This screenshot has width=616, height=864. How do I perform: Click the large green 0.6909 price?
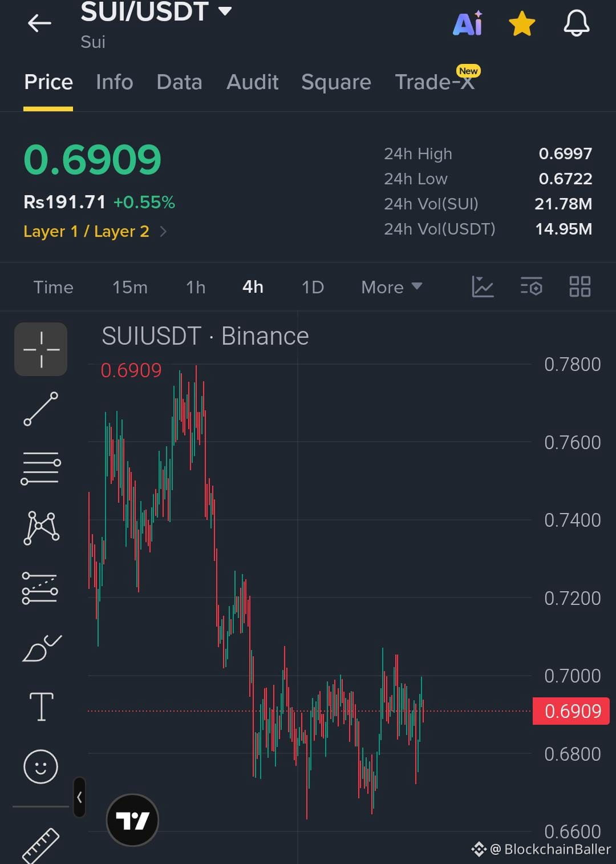click(x=92, y=159)
